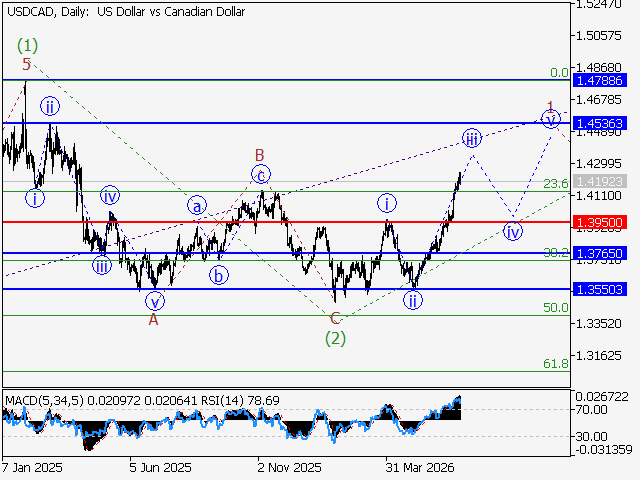Select the red 1.39500 price label
The height and width of the screenshot is (480, 640).
coord(600,223)
